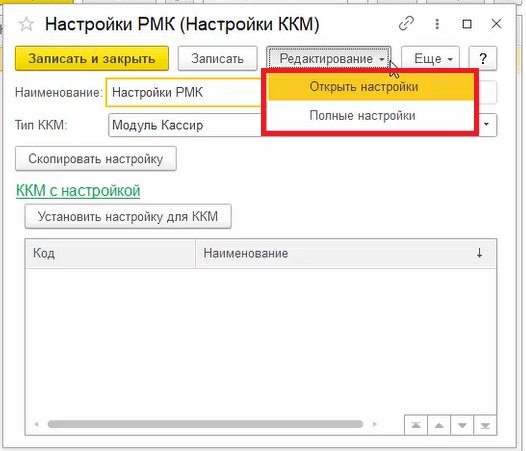Sort table by the Код column header

(110, 253)
